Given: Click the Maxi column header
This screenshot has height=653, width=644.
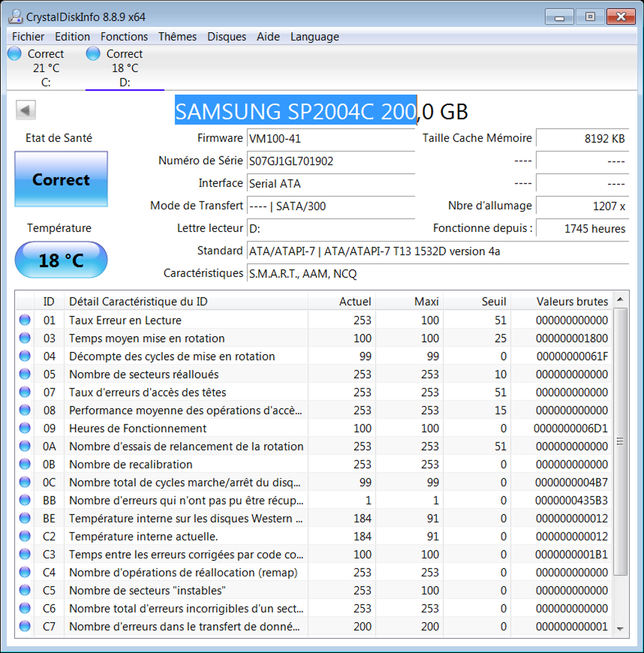Looking at the screenshot, I should click(x=410, y=301).
